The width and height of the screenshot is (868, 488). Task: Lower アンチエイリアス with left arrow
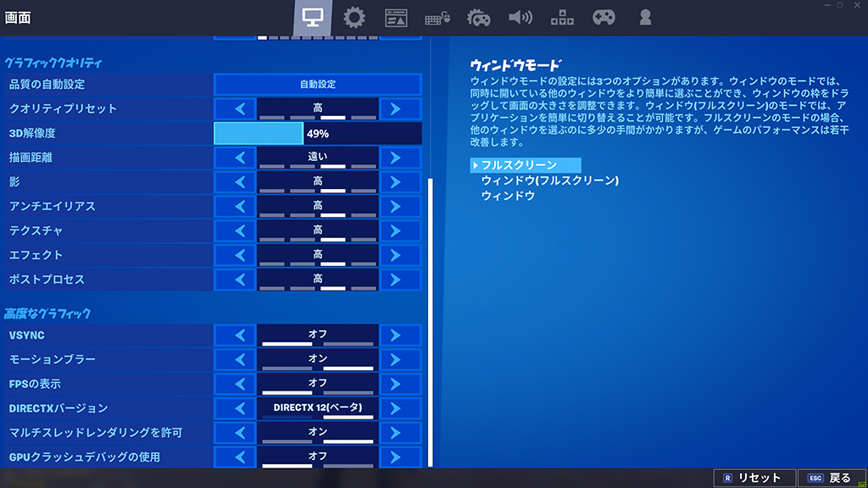click(x=235, y=207)
